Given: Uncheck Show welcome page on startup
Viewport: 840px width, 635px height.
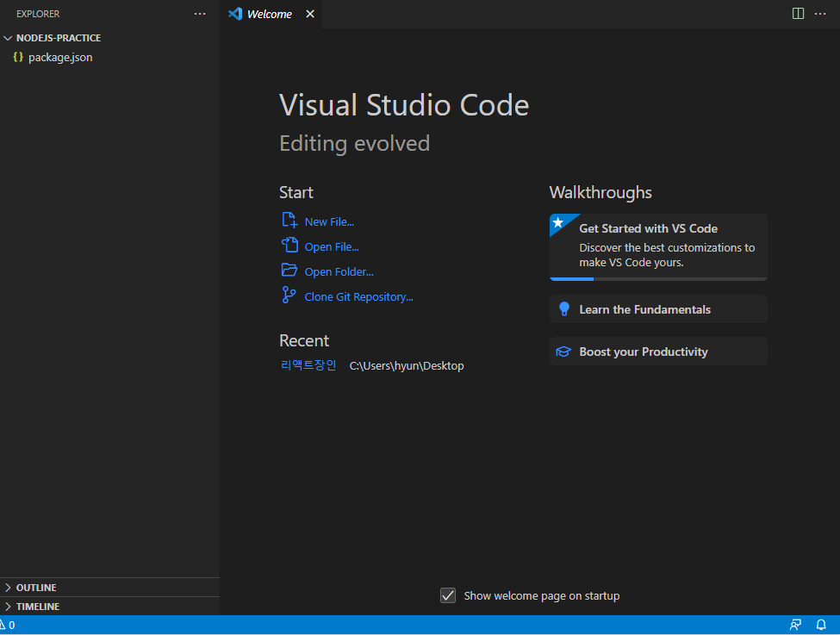Looking at the screenshot, I should click(x=448, y=595).
